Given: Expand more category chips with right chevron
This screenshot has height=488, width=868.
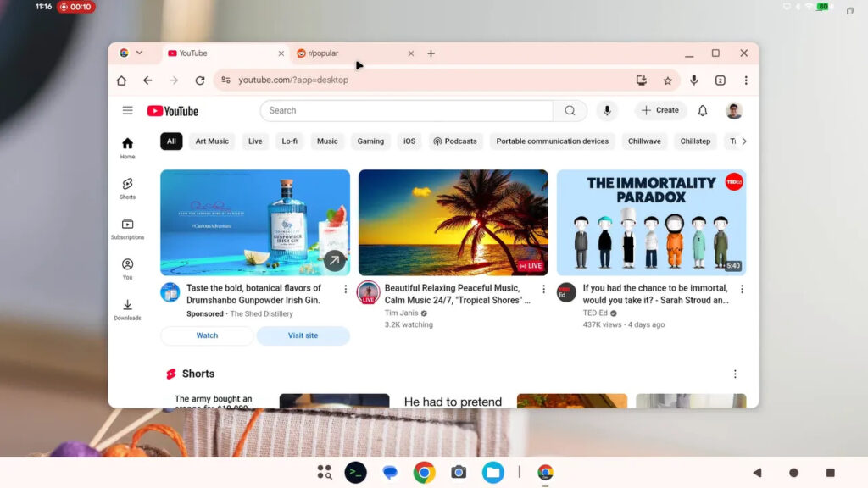Looking at the screenshot, I should [x=744, y=141].
